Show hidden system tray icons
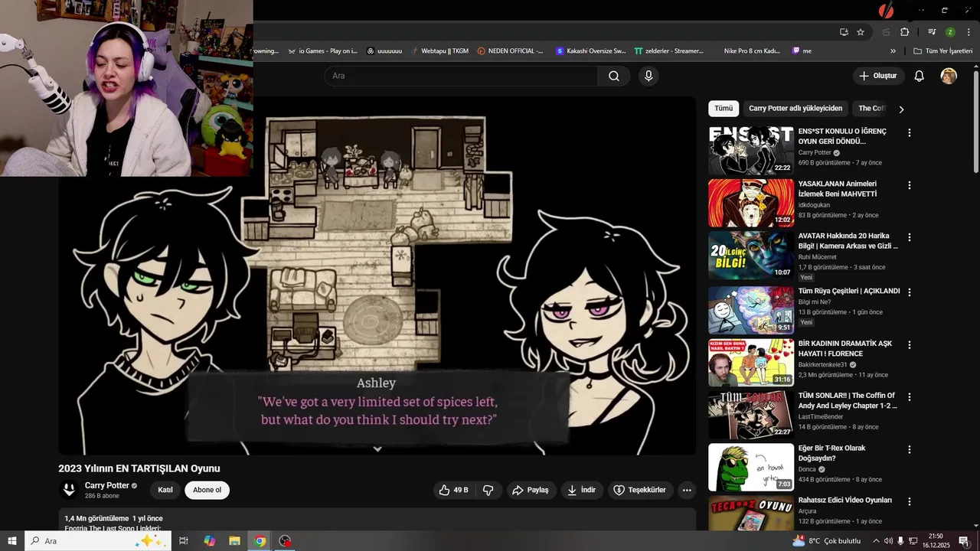The height and width of the screenshot is (551, 980). pyautogui.click(x=876, y=541)
